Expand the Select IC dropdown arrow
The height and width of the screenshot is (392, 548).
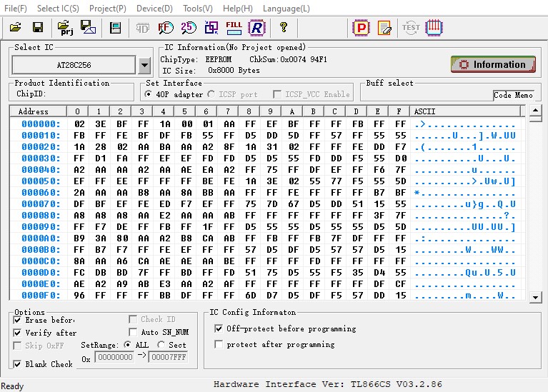click(144, 65)
